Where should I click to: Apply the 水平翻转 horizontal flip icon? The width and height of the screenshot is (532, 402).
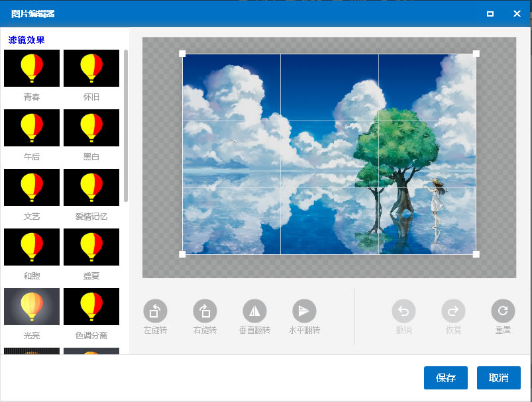coord(304,311)
